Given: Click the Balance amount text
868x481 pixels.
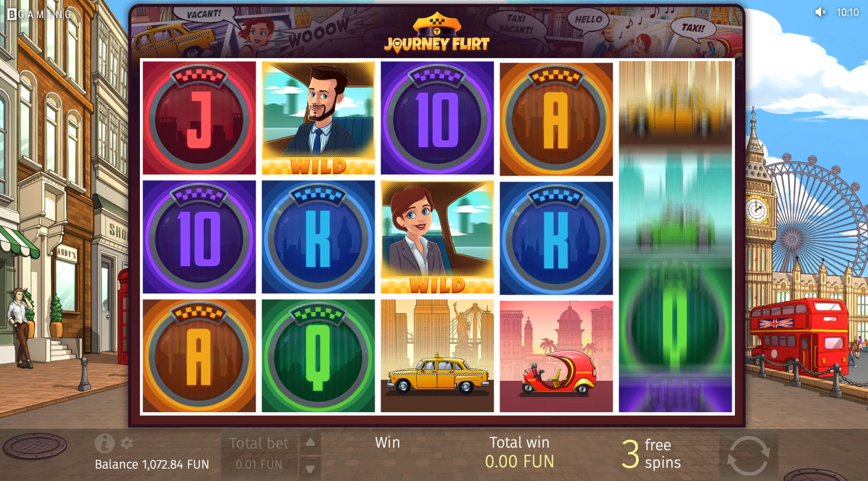Looking at the screenshot, I should (152, 464).
